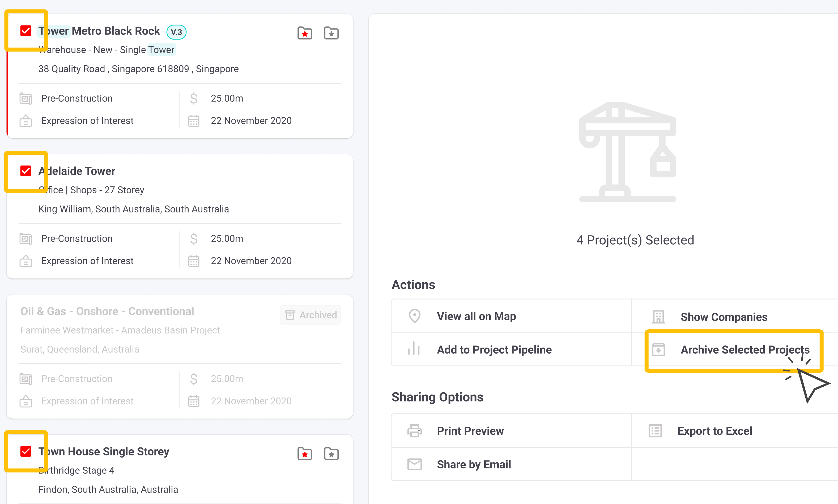The image size is (838, 504).
Task: Click the Tower Metro Black Rock title
Action: pos(99,31)
